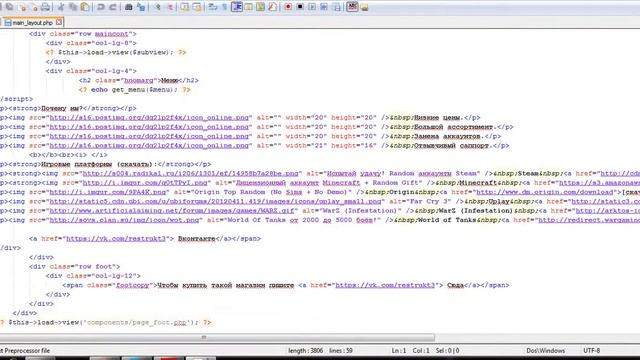
Task: Click the get_menu($menu) call
Action: pyautogui.click(x=143, y=90)
